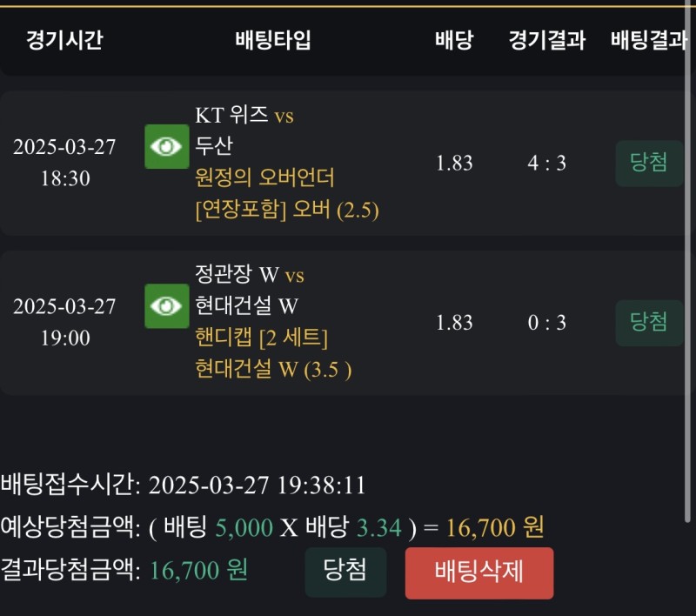Click the eye icon for KT 위즈 match
The height and width of the screenshot is (616, 696).
tap(166, 146)
